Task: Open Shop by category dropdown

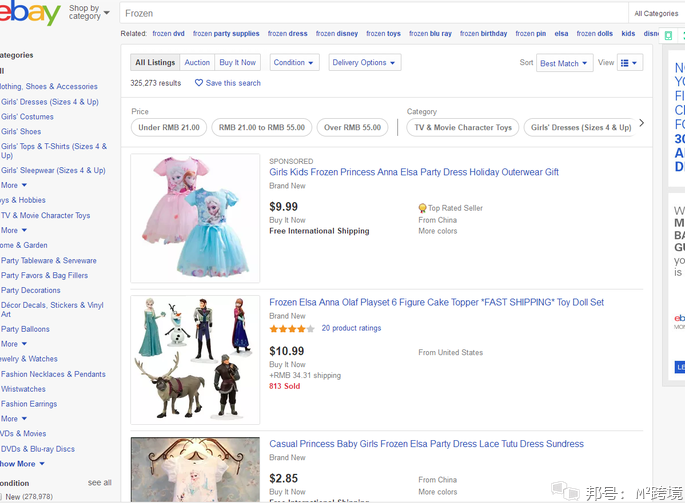Action: click(89, 12)
